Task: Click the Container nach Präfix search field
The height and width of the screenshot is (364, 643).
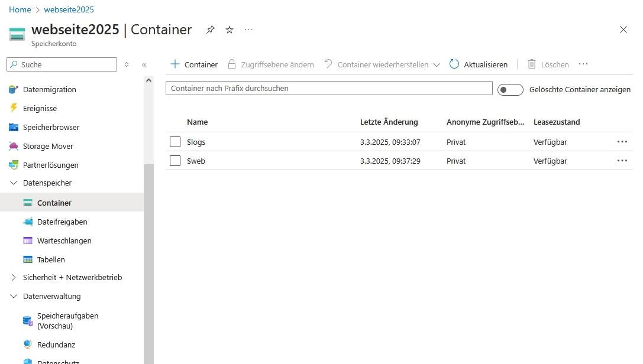Action: click(x=328, y=88)
